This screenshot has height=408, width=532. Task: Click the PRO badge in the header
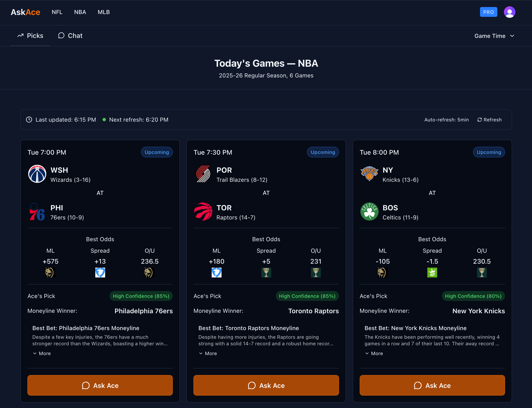[x=488, y=12]
